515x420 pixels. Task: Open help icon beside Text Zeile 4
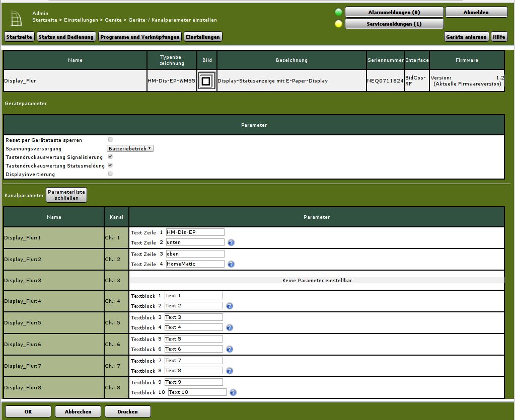tap(231, 264)
